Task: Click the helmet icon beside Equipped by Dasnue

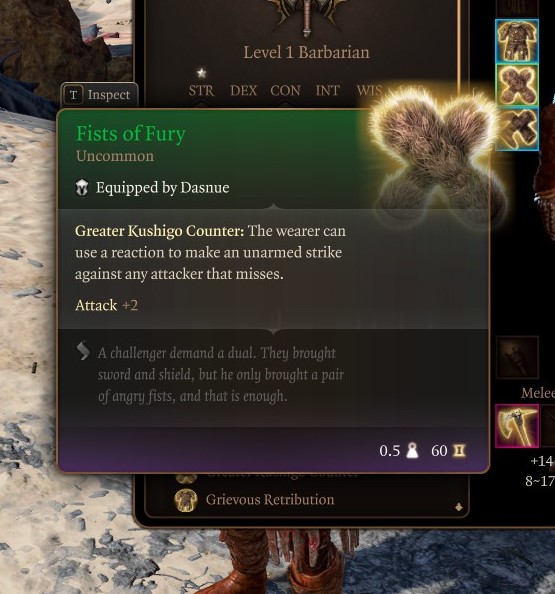Action: (82, 188)
